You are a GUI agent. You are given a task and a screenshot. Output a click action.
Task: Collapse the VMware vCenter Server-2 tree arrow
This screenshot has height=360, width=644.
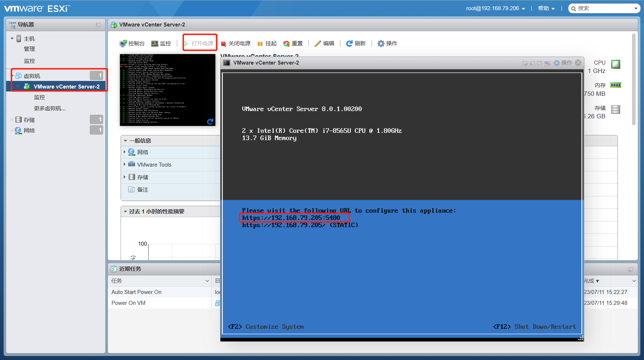(18, 87)
